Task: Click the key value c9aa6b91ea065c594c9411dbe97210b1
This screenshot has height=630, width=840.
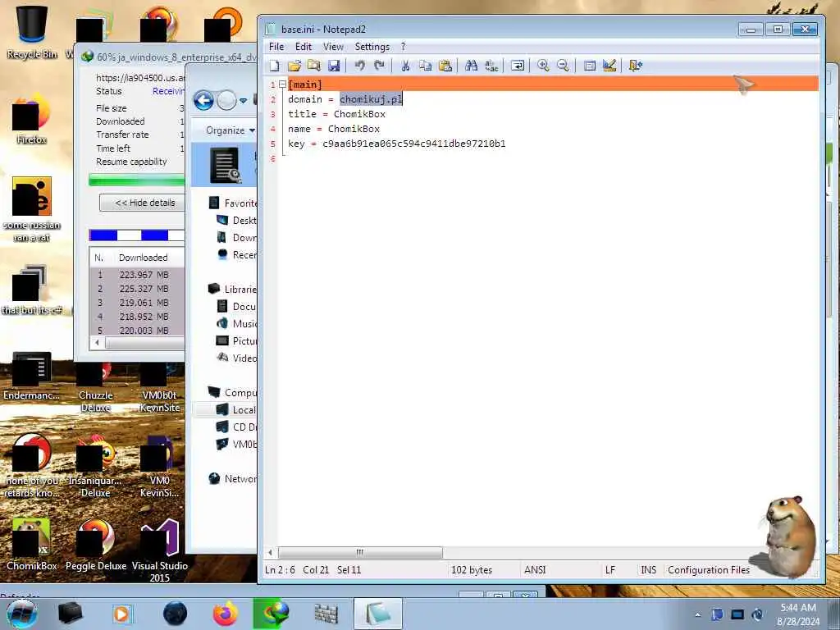Action: coord(414,144)
